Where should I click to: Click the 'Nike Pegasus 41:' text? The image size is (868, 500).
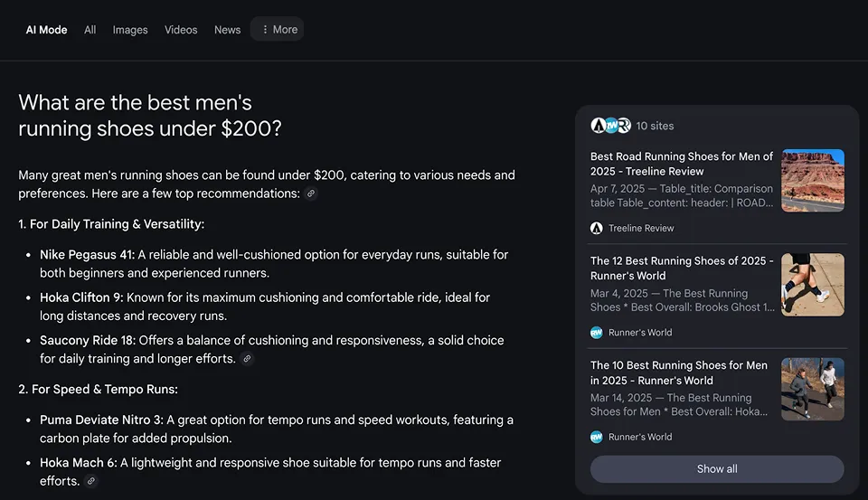click(x=87, y=255)
